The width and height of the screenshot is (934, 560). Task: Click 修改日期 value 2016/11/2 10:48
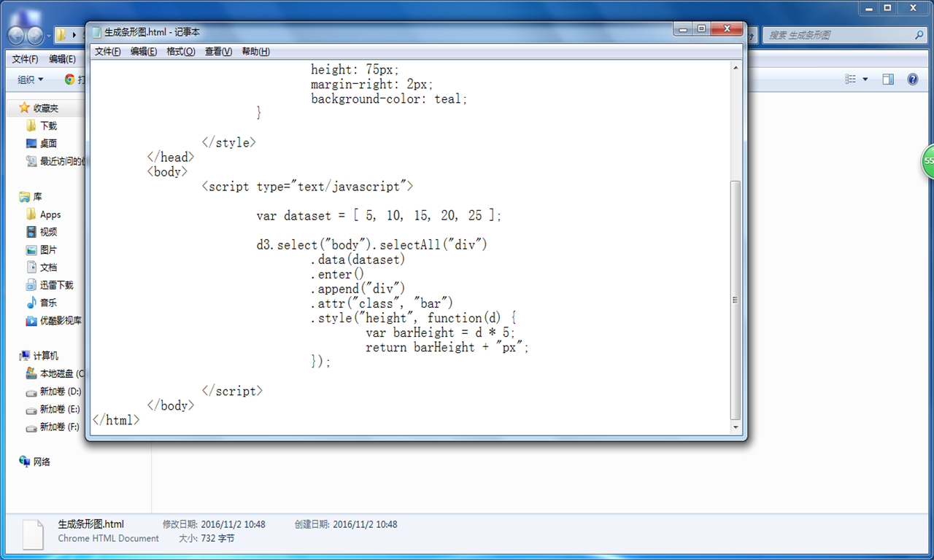[232, 524]
